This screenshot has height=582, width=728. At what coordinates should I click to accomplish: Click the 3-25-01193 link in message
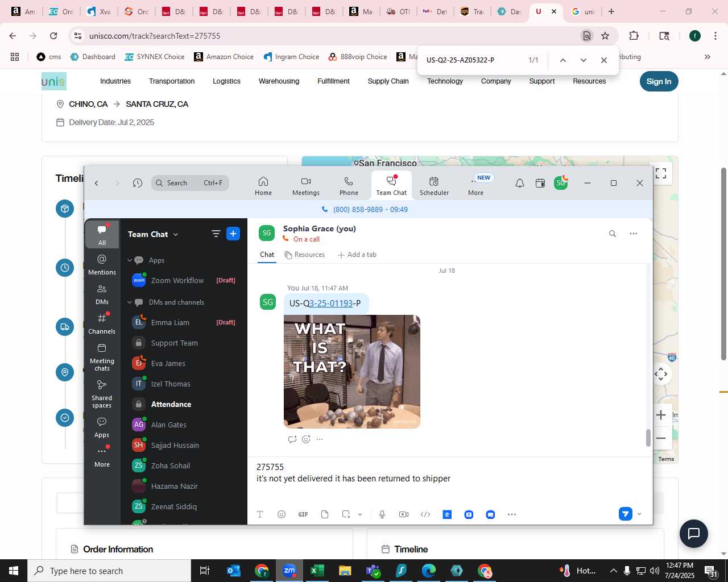pyautogui.click(x=331, y=304)
